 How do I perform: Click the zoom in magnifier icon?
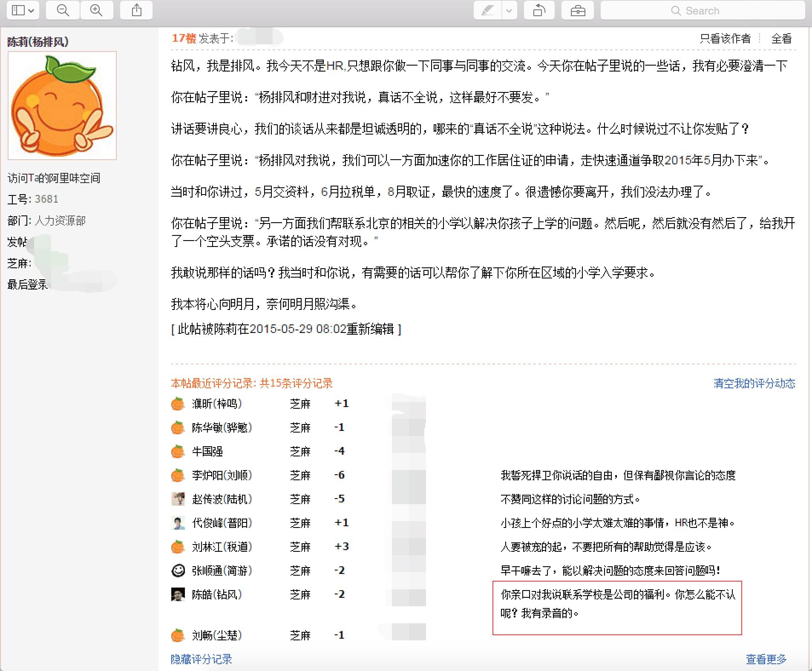(x=96, y=10)
